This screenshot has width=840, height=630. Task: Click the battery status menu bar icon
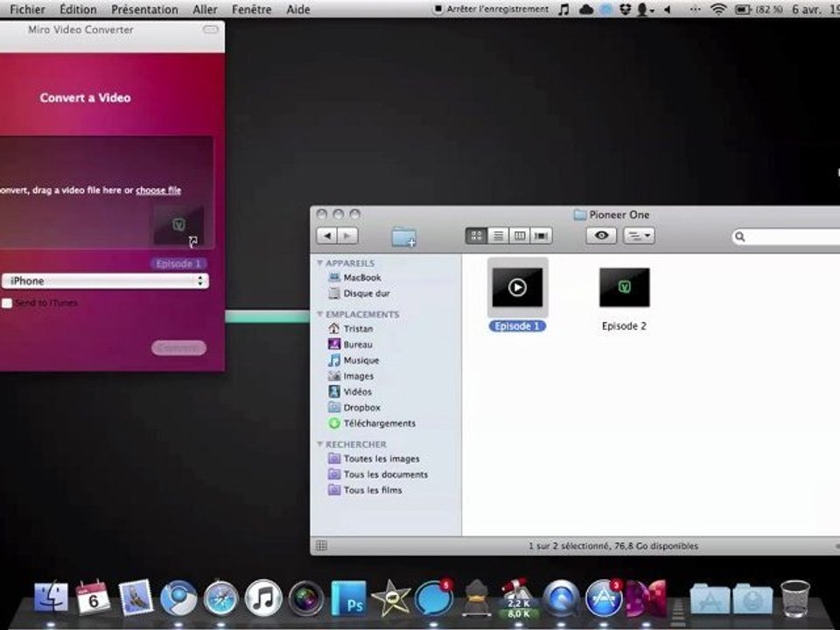point(743,9)
